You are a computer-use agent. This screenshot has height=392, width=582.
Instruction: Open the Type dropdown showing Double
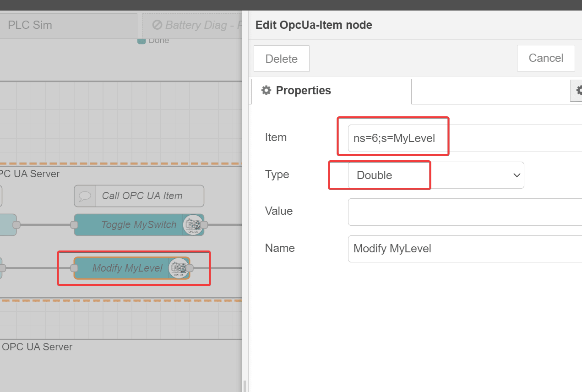coord(435,175)
